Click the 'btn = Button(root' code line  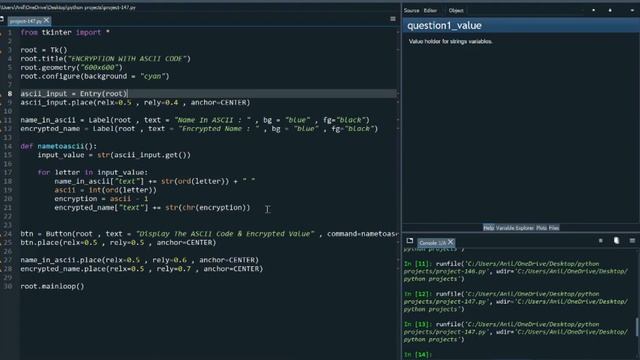[x=208, y=234]
